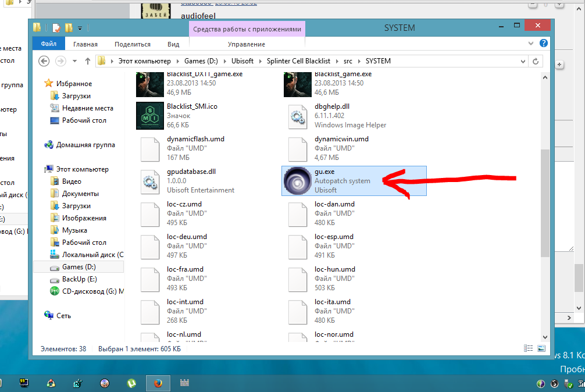This screenshot has height=392, width=585.
Task: Select the loc-int.umd file icon
Action: pos(150,311)
